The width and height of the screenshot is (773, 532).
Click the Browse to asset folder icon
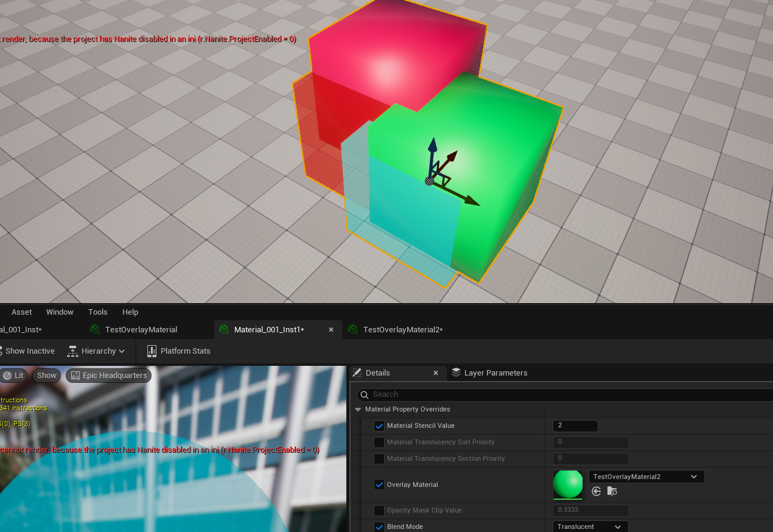point(612,491)
